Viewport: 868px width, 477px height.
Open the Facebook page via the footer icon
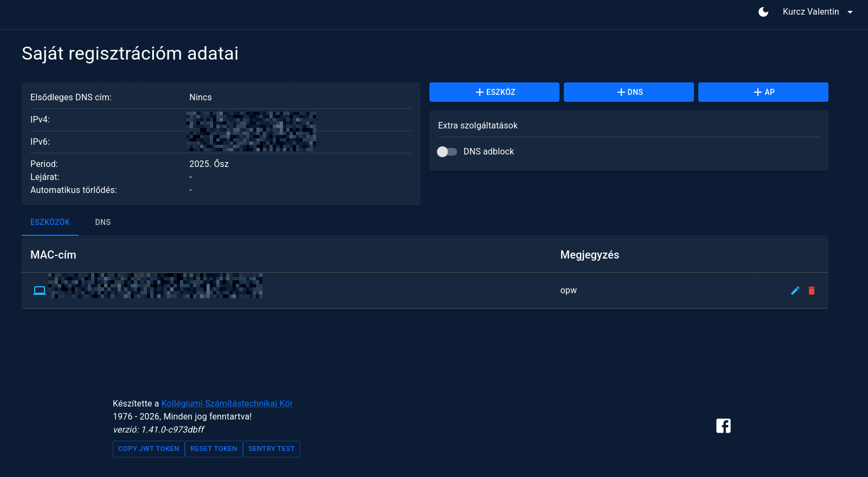coord(723,426)
